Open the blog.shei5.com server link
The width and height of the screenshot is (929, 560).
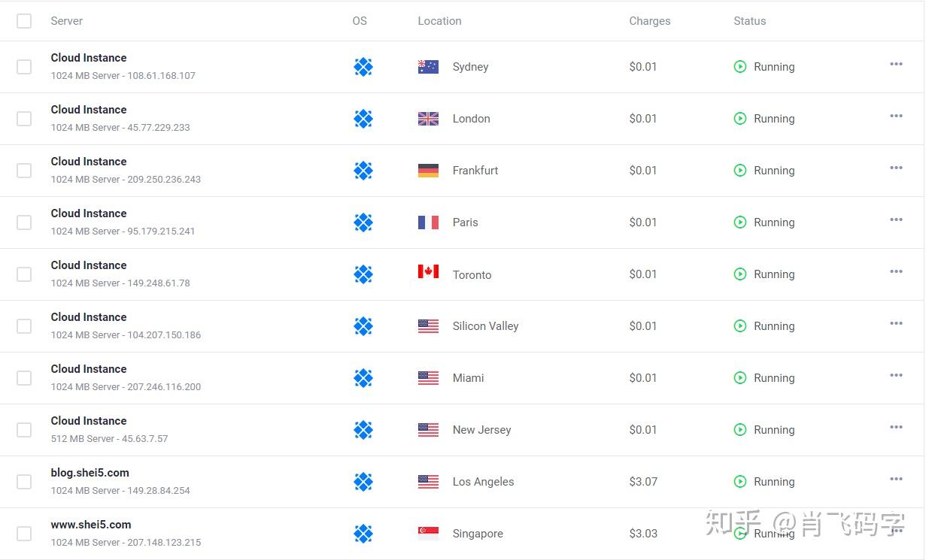(x=90, y=473)
